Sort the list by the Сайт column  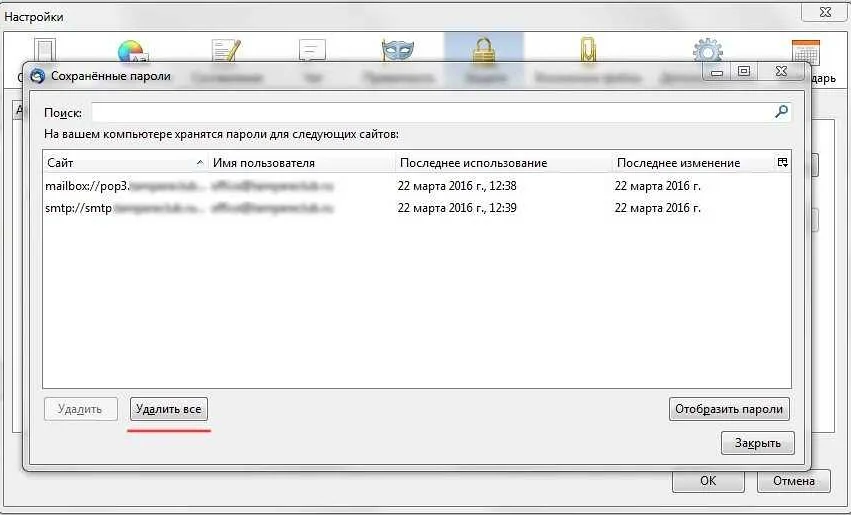pos(120,163)
